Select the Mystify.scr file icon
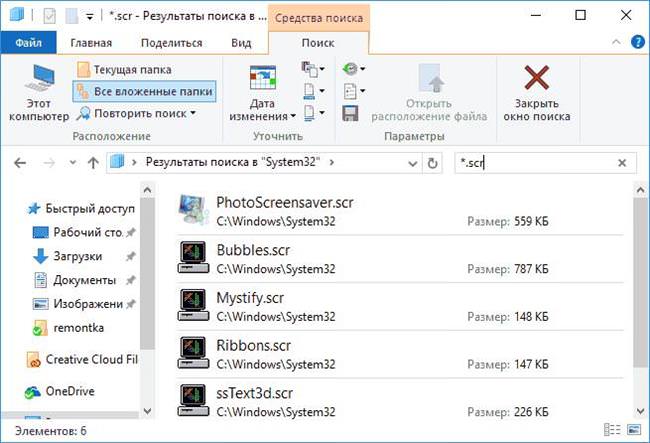Screen dimensions: 650x443 click(193, 305)
